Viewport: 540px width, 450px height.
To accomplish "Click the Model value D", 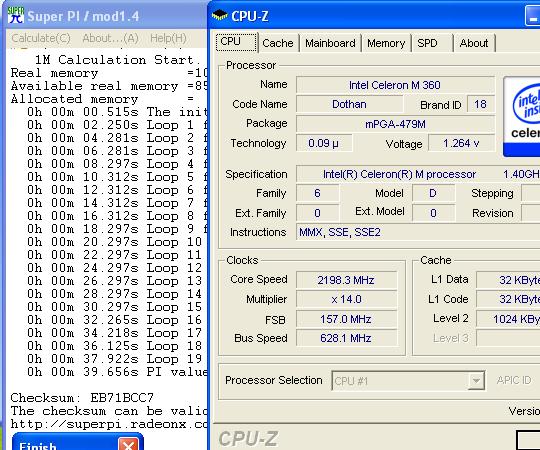I will click(x=433, y=193).
